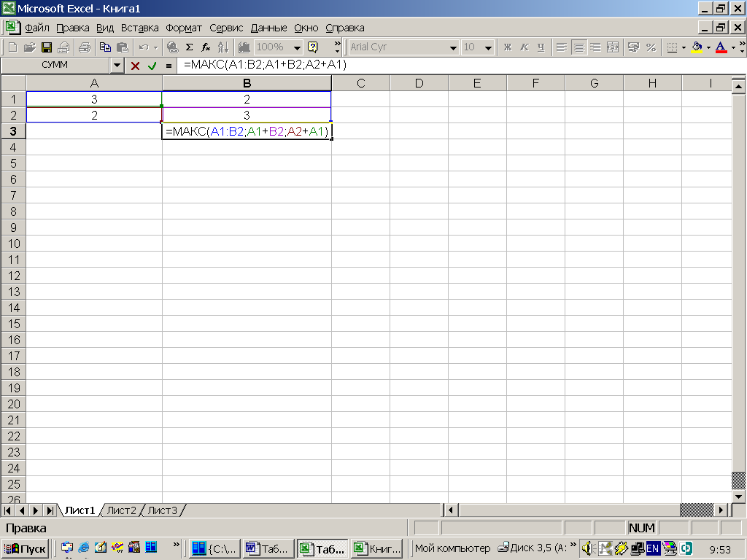Click the Align Left icon
Viewport: 747px width, 560px height.
(x=562, y=47)
